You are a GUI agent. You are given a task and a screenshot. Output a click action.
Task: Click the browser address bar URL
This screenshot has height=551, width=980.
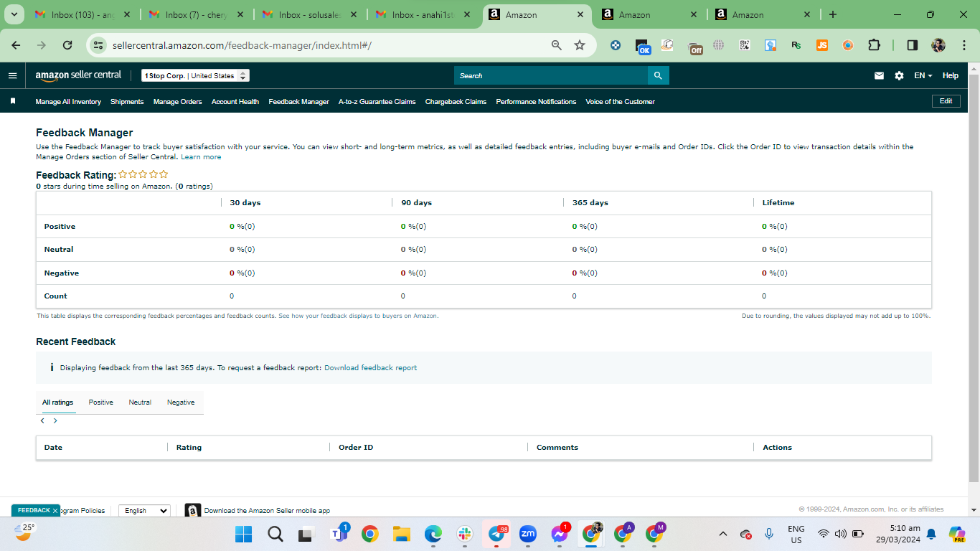(x=242, y=45)
